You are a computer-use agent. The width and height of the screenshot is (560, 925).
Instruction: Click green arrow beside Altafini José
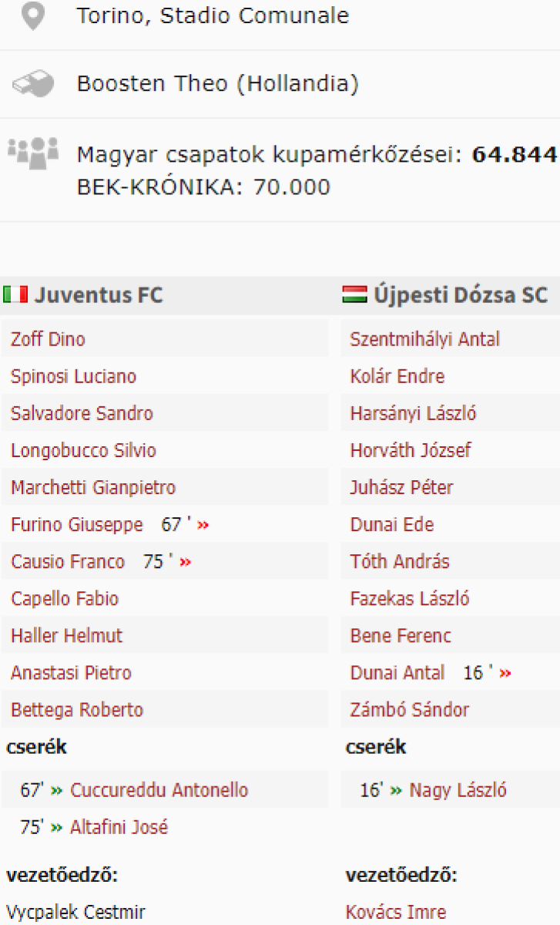click(x=56, y=827)
